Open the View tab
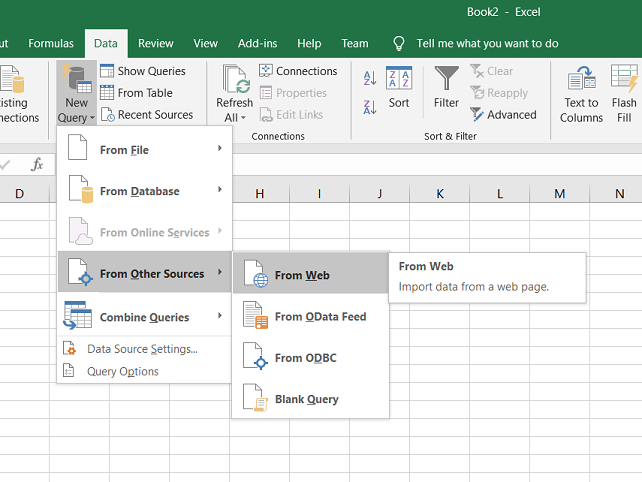The width and height of the screenshot is (642, 482). pos(206,43)
